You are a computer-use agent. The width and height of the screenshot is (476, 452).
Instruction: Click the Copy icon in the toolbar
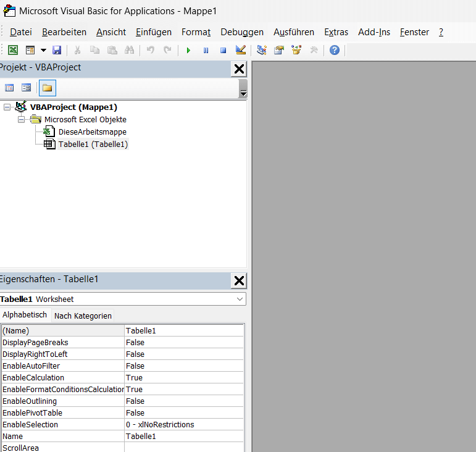[94, 50]
